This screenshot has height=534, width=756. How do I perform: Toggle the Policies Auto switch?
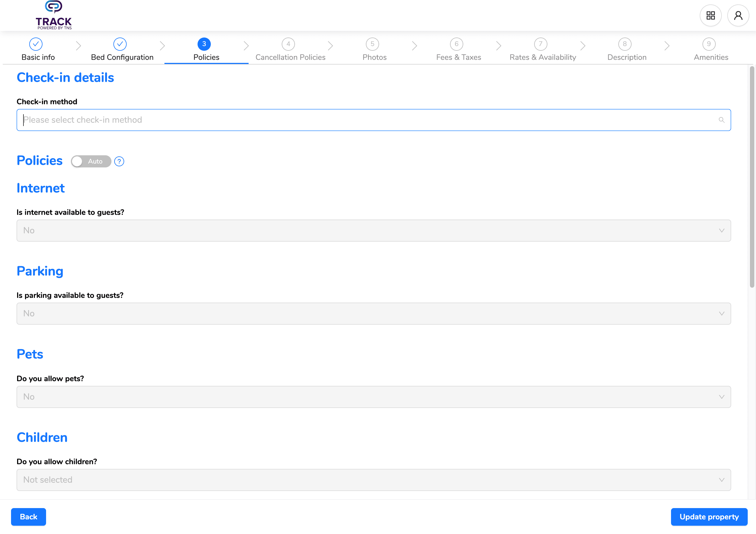(91, 161)
